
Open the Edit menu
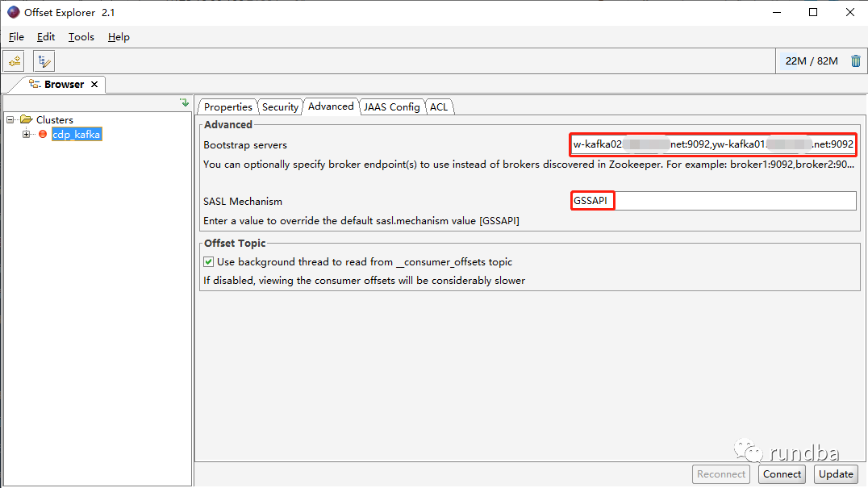[46, 37]
